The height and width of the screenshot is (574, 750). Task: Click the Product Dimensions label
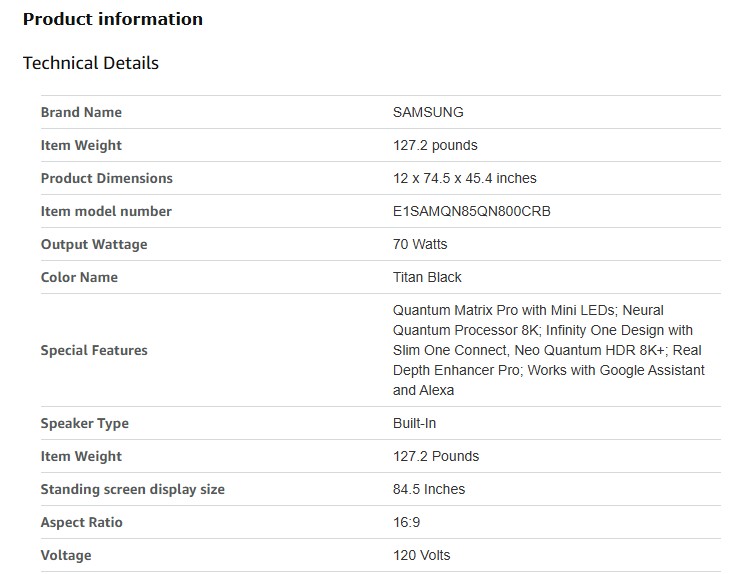click(x=106, y=178)
